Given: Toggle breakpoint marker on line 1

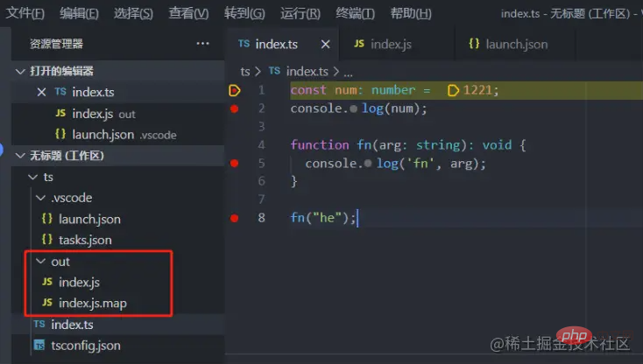Looking at the screenshot, I should (234, 90).
